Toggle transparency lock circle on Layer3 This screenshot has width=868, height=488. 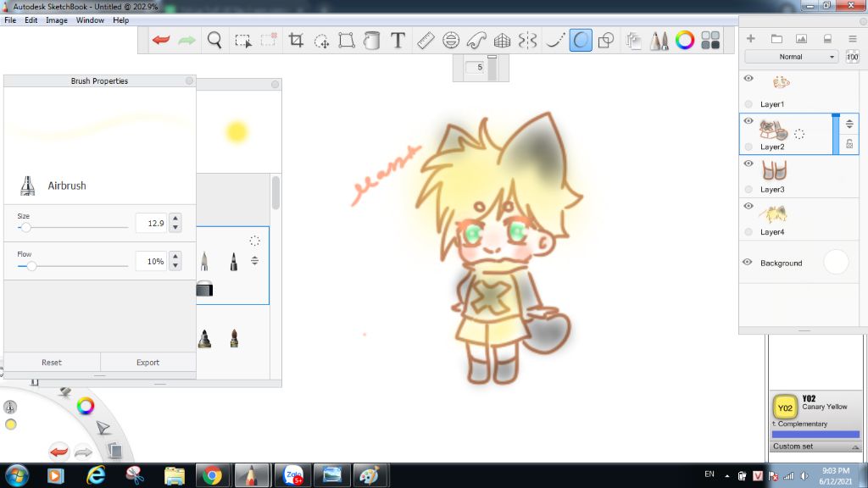[748, 189]
